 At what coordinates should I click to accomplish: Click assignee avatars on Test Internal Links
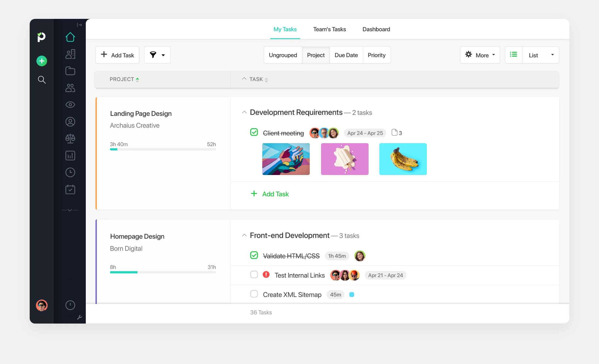(x=345, y=275)
